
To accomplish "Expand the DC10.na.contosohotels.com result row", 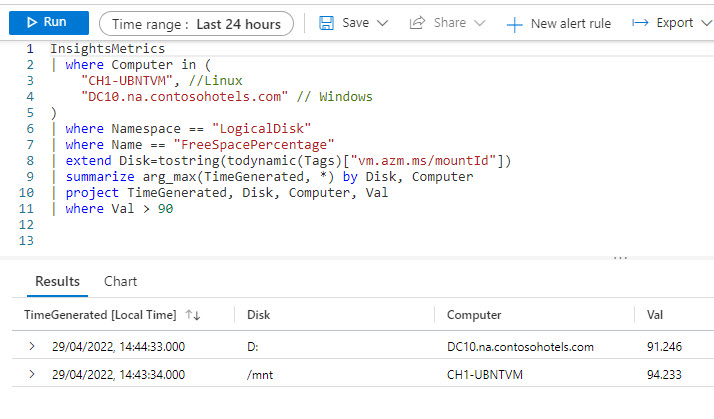I will (32, 347).
